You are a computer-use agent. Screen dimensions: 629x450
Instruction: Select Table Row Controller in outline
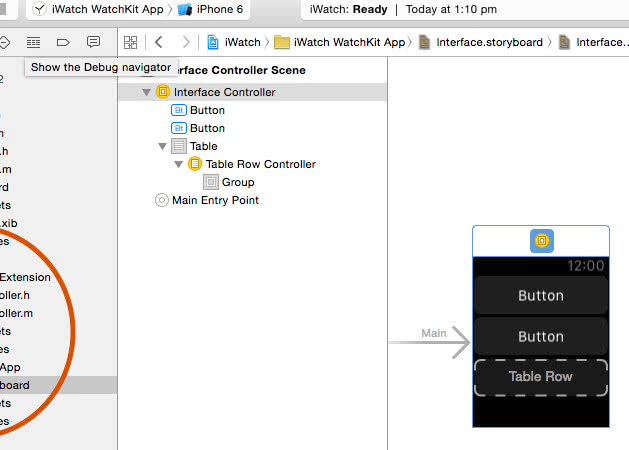(252, 164)
